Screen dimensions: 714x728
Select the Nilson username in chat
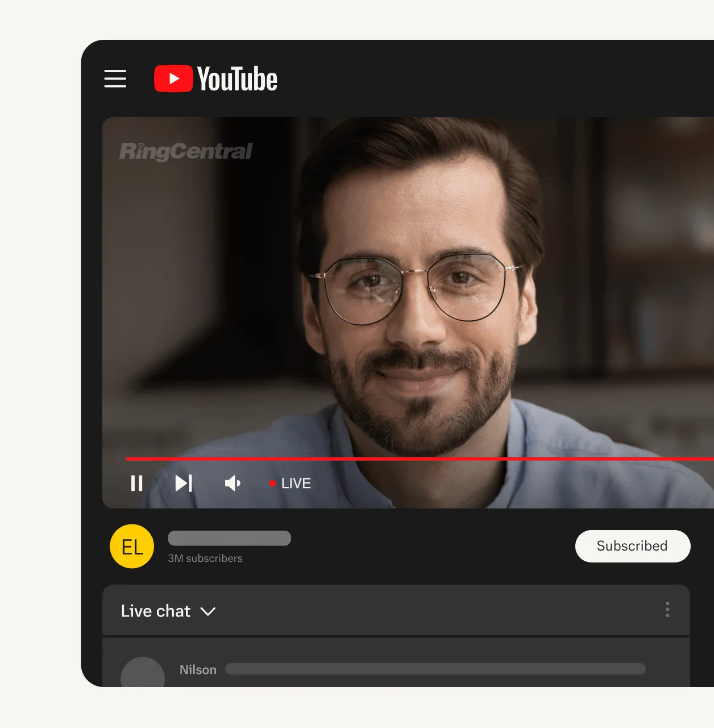point(198,670)
